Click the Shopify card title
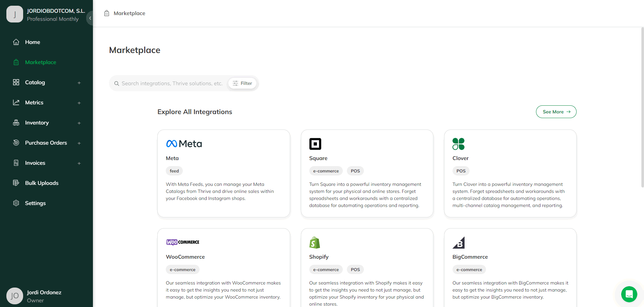 [x=319, y=257]
